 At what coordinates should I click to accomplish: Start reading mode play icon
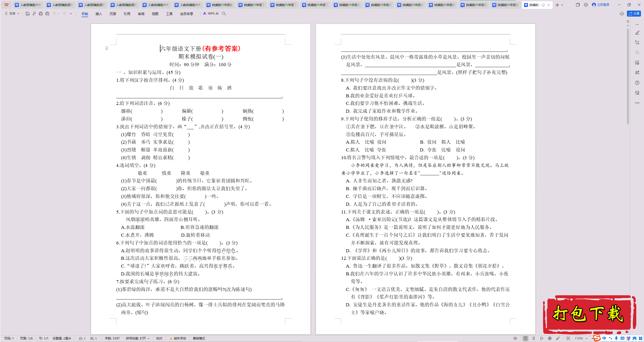coord(542,338)
